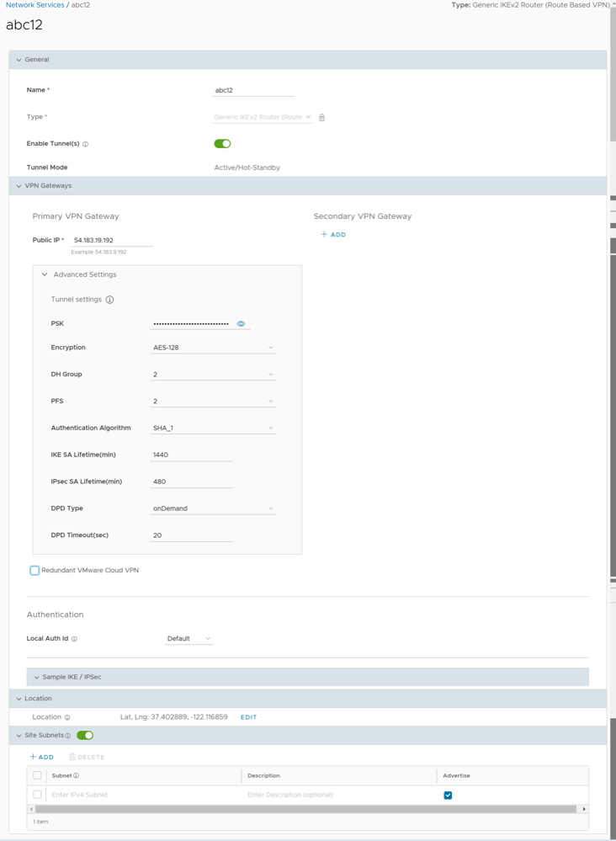Collapse the Advanced Settings section
Viewport: 616px width, 841px height.
point(45,274)
